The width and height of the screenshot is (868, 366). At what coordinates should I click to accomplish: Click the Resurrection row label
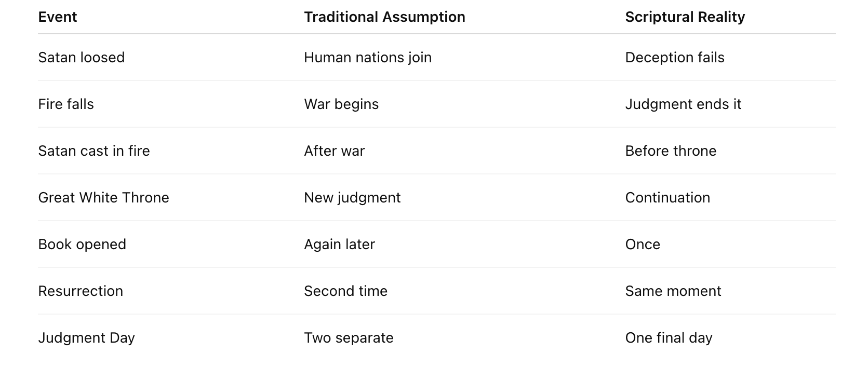81,291
